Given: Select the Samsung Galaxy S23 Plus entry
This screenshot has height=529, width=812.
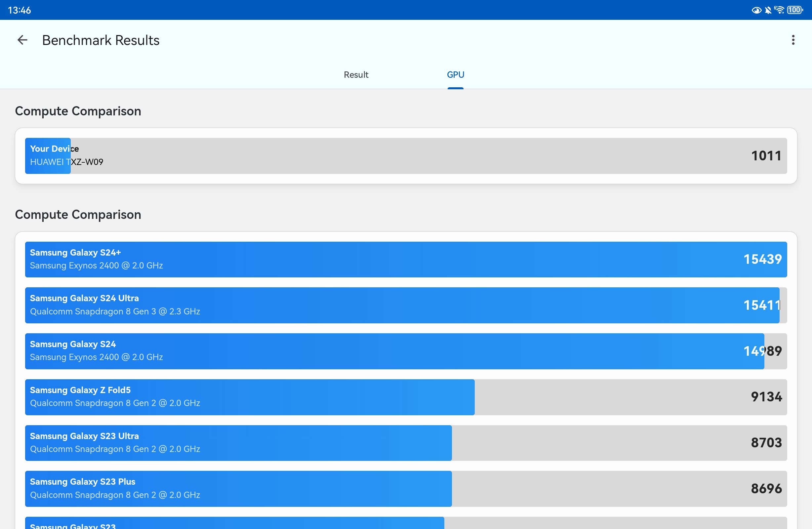Looking at the screenshot, I should pyautogui.click(x=406, y=489).
